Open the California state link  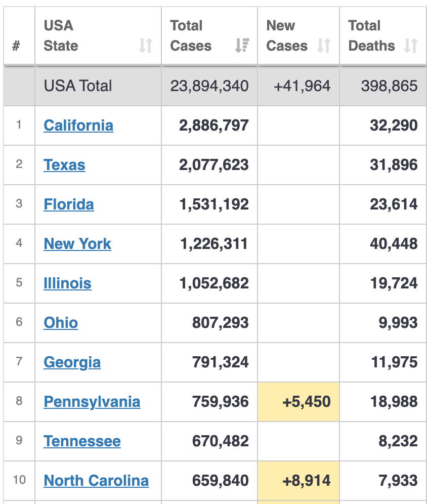click(x=78, y=125)
